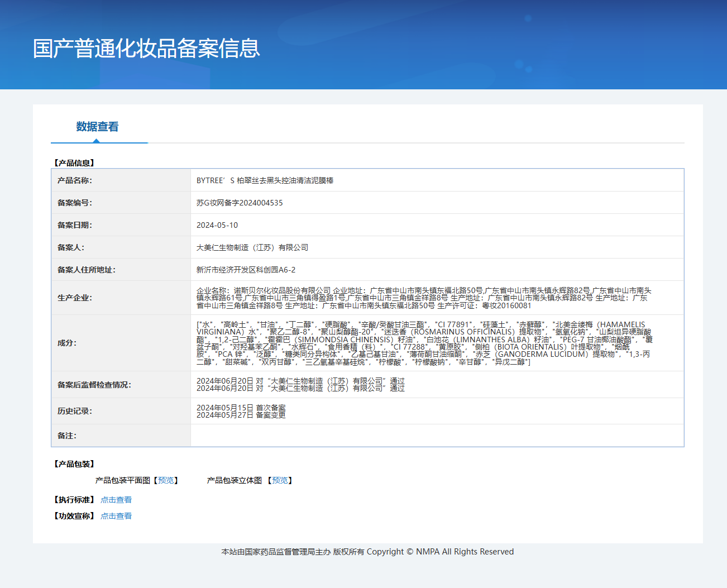Viewport: 727px width, 588px height.
Task: Select the product name BYTREE'S value
Action: pyautogui.click(x=265, y=180)
